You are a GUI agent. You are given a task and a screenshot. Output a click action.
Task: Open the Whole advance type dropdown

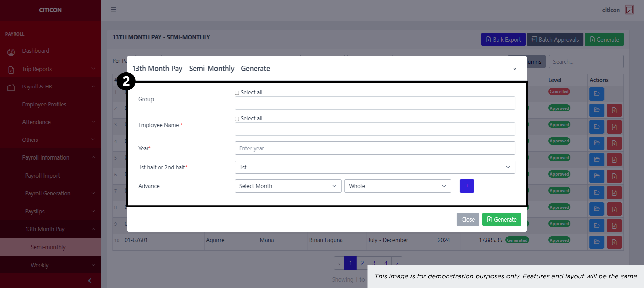click(397, 186)
